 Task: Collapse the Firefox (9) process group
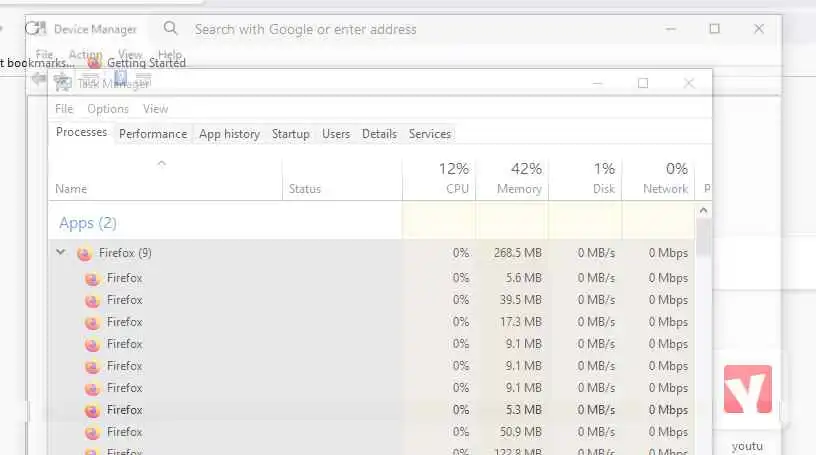pos(61,253)
